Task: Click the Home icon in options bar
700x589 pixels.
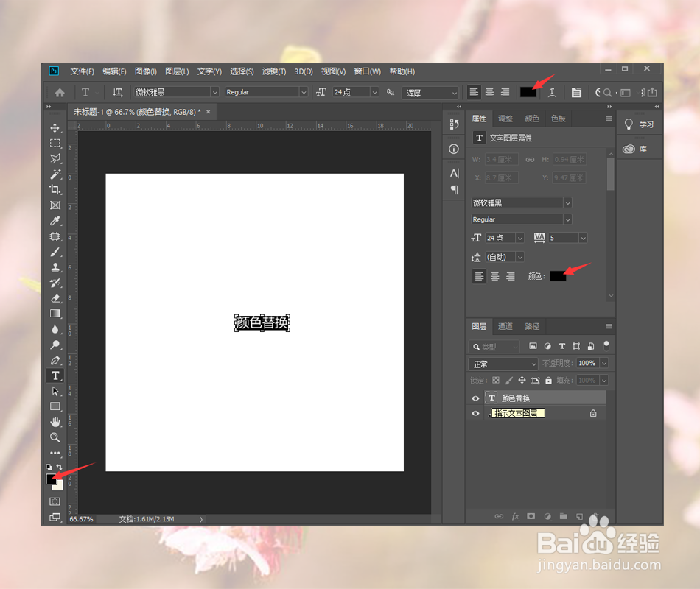Action: coord(60,92)
